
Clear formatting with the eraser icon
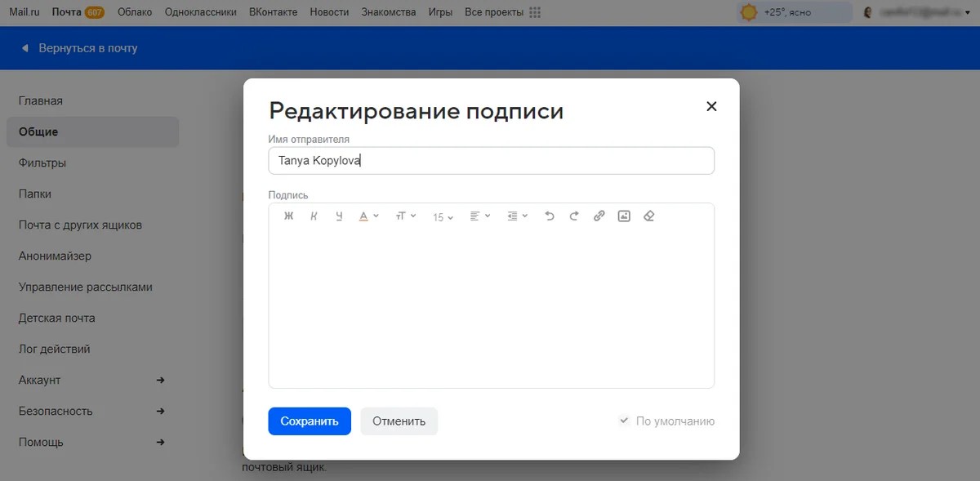(x=649, y=216)
